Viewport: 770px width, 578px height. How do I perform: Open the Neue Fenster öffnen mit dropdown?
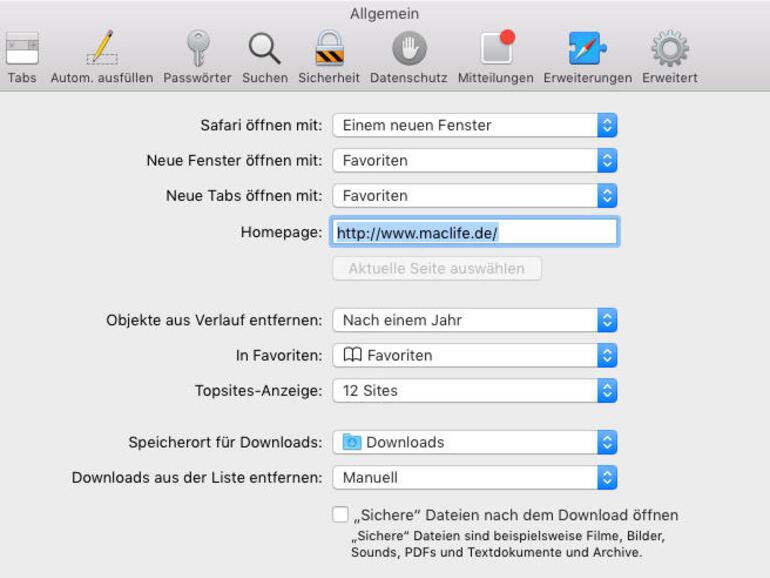coord(474,161)
